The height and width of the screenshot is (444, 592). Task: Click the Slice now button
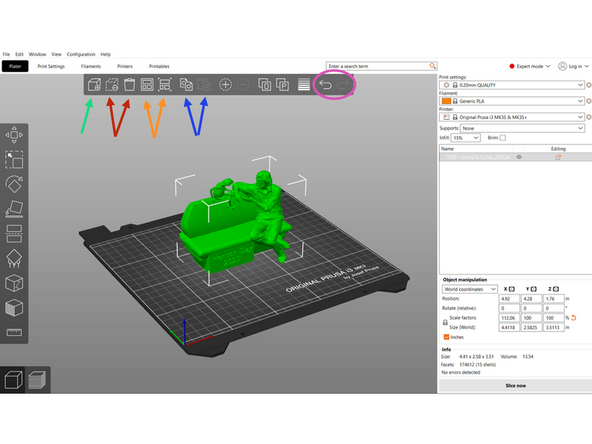click(515, 385)
